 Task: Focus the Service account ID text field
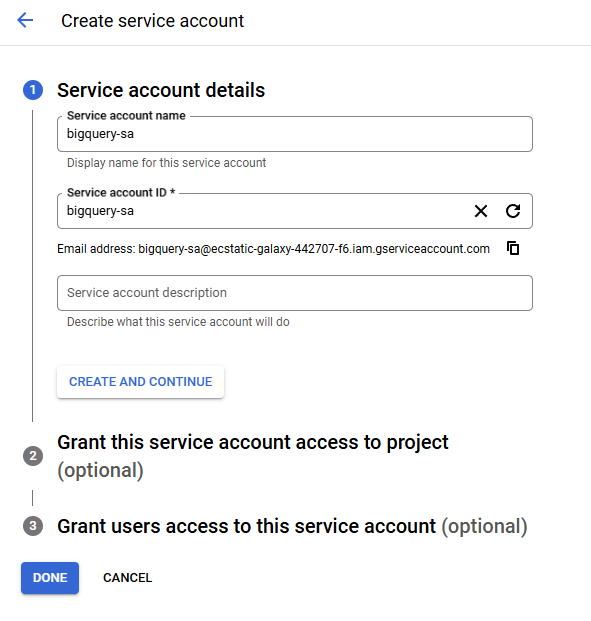point(261,211)
